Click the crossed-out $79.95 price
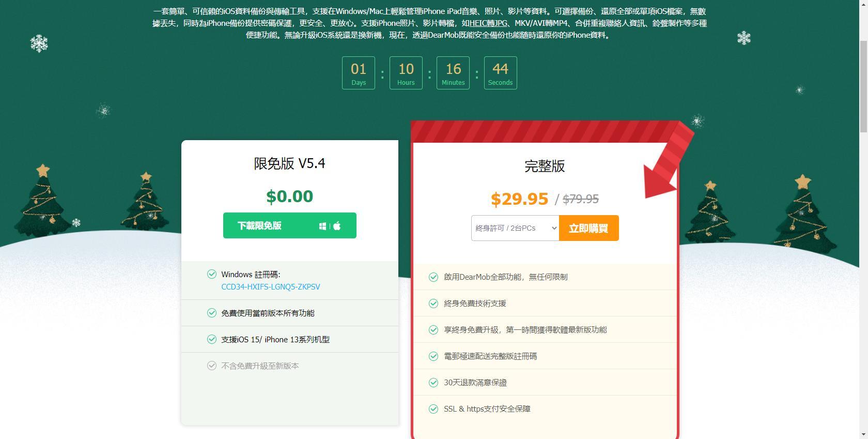This screenshot has height=439, width=868. (581, 199)
